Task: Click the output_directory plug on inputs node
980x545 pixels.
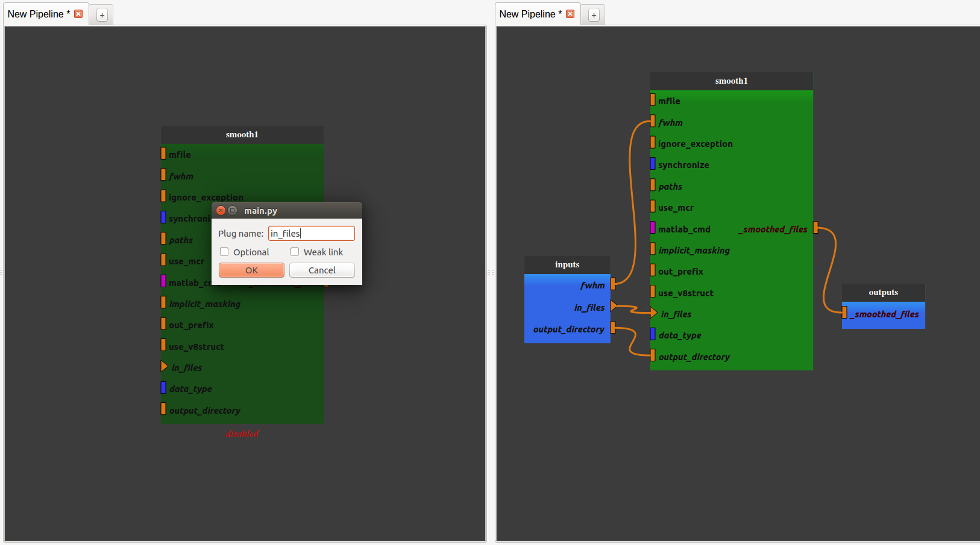Action: tap(613, 328)
